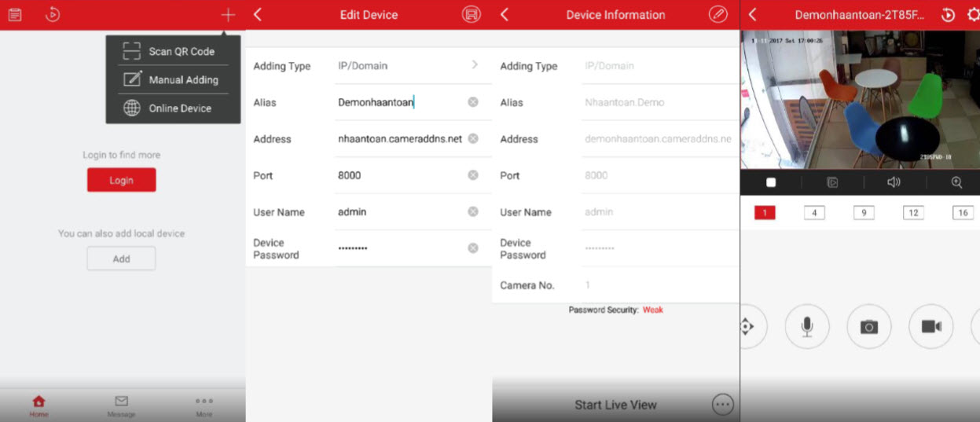Open the more options ellipsis circle

click(x=722, y=405)
